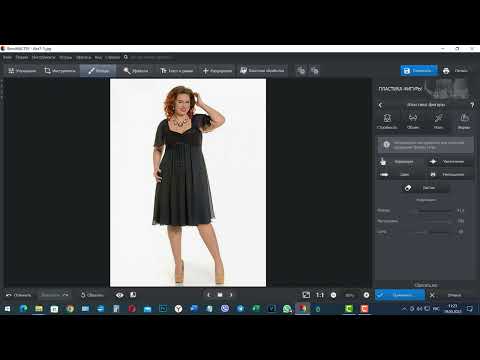Viewport: 480px width, 360px height.
Task: Click the paste settings icon in toolbar
Action: pos(315,71)
